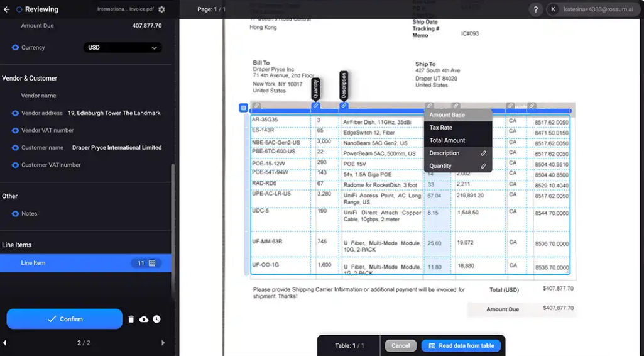644x356 pixels.
Task: Click the link icon above the CA column
Action: [x=510, y=106]
